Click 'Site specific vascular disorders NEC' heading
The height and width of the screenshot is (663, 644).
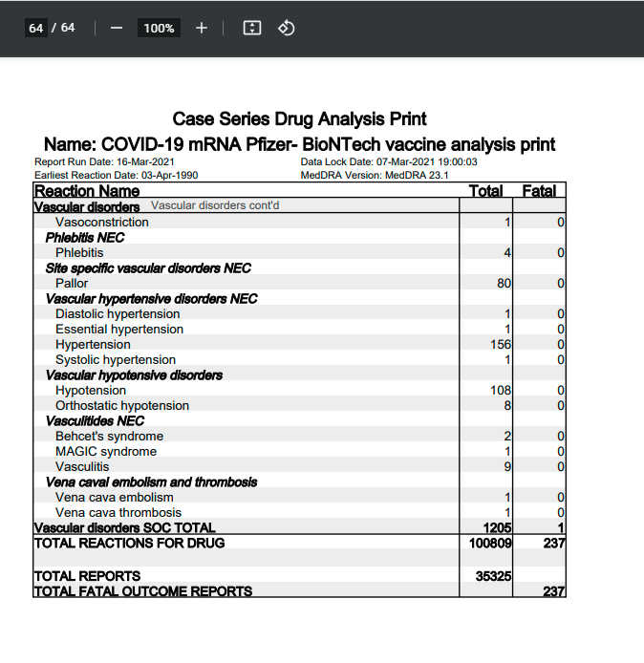[x=148, y=268]
